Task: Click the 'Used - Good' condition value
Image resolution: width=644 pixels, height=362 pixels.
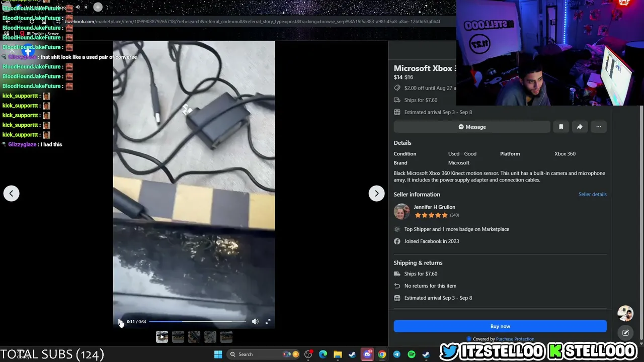Action: pos(462,154)
